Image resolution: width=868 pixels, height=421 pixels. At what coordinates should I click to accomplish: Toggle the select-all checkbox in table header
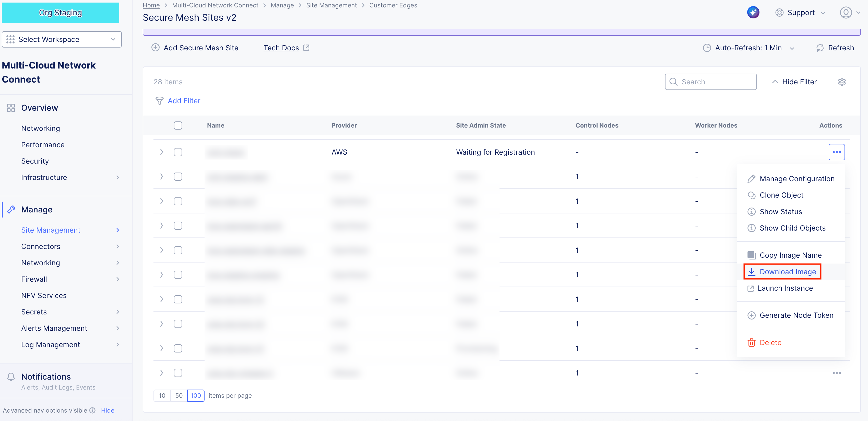click(178, 126)
